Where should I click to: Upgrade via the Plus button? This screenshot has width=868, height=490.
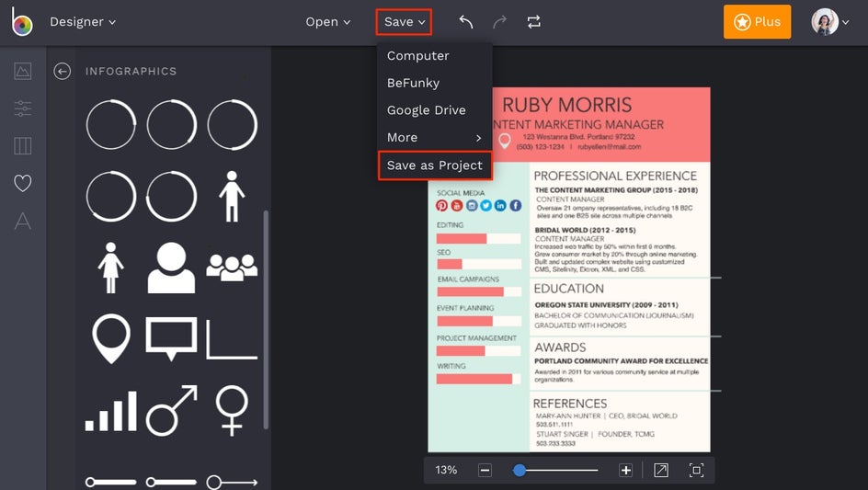click(757, 21)
